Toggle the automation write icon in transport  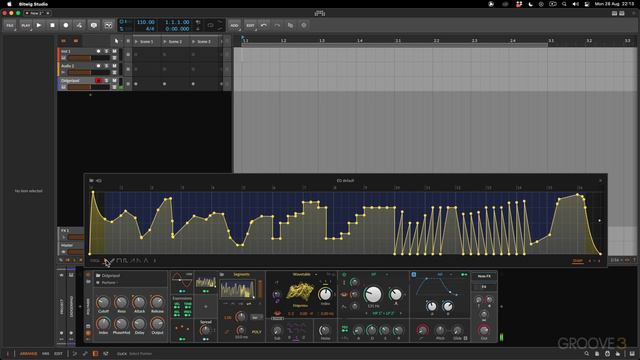coord(80,25)
